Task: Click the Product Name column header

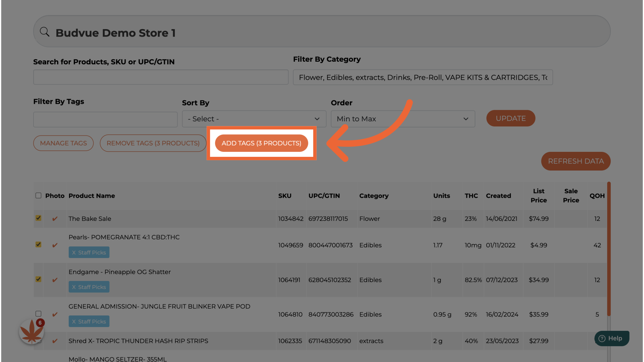Action: [92, 196]
